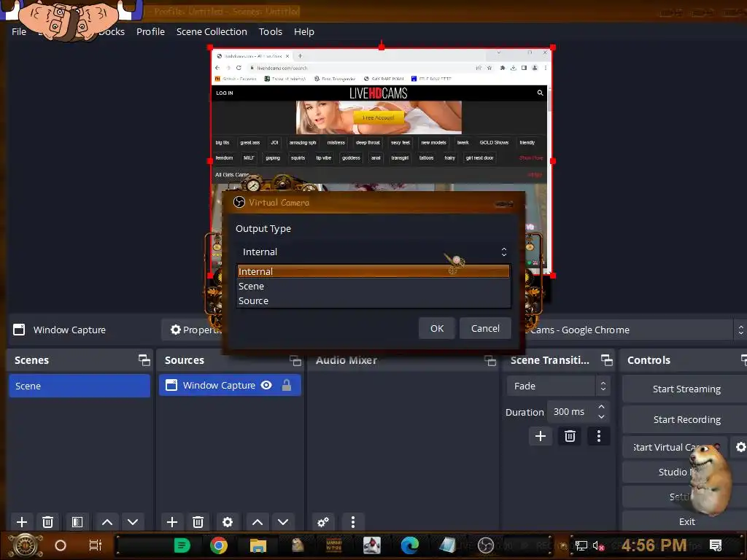The image size is (747, 560).
Task: Float the Scenes dock panel icon
Action: point(144,360)
